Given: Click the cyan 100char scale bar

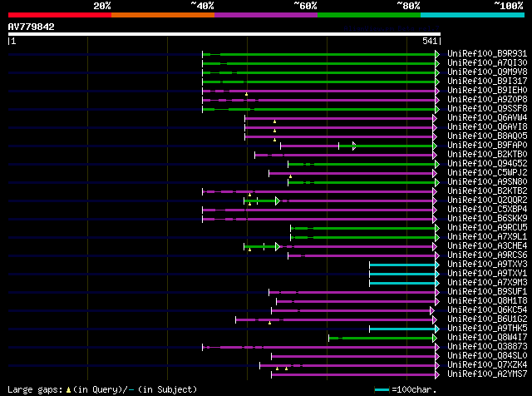Looking at the screenshot, I should (382, 389).
